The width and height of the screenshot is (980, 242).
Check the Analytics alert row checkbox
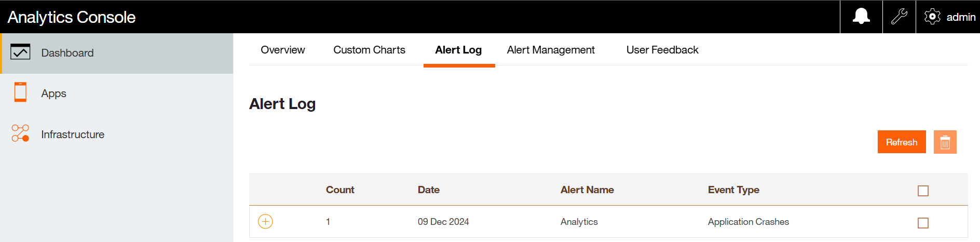(x=923, y=223)
